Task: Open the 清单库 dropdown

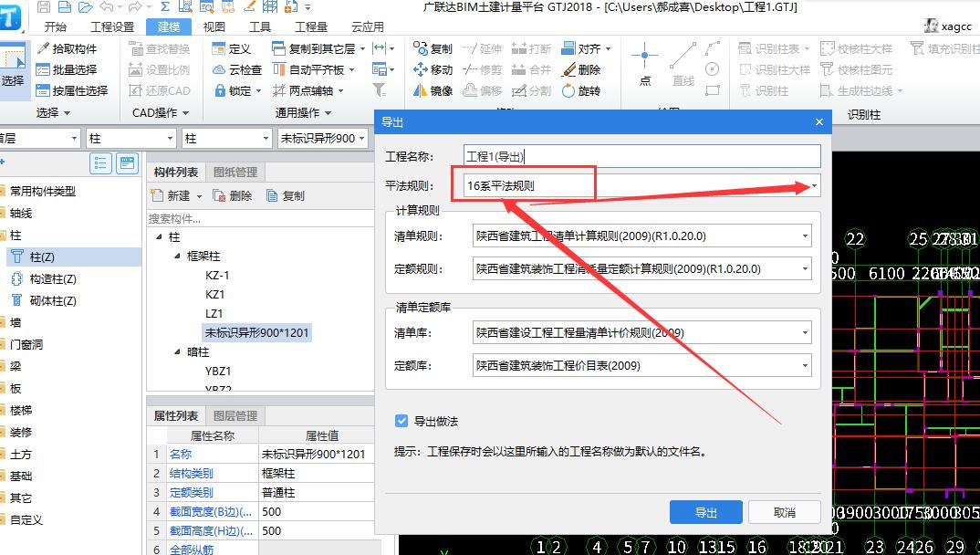Action: click(x=805, y=332)
